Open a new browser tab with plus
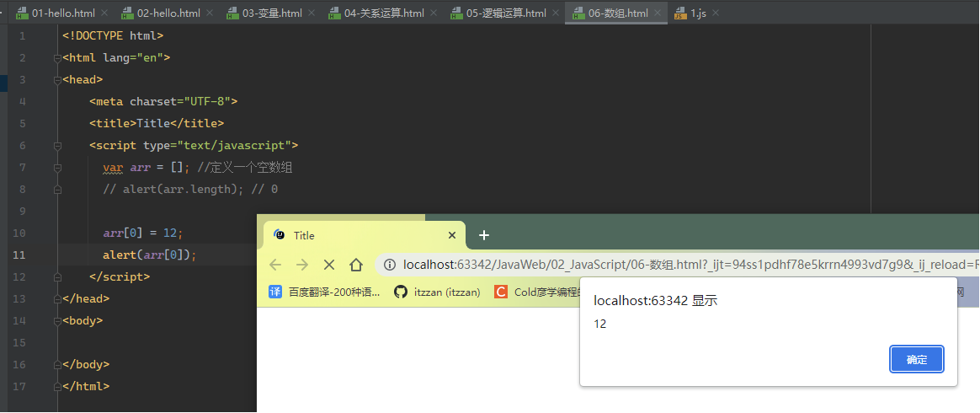980x413 pixels. pyautogui.click(x=484, y=235)
